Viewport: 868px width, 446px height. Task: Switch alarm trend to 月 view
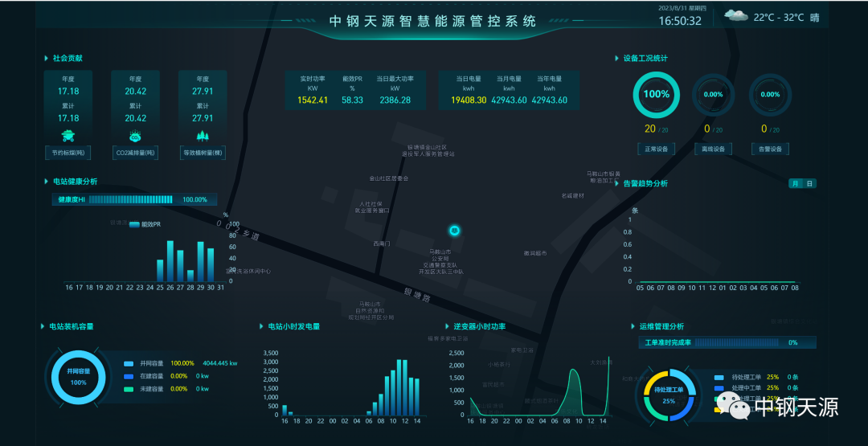[x=796, y=184]
